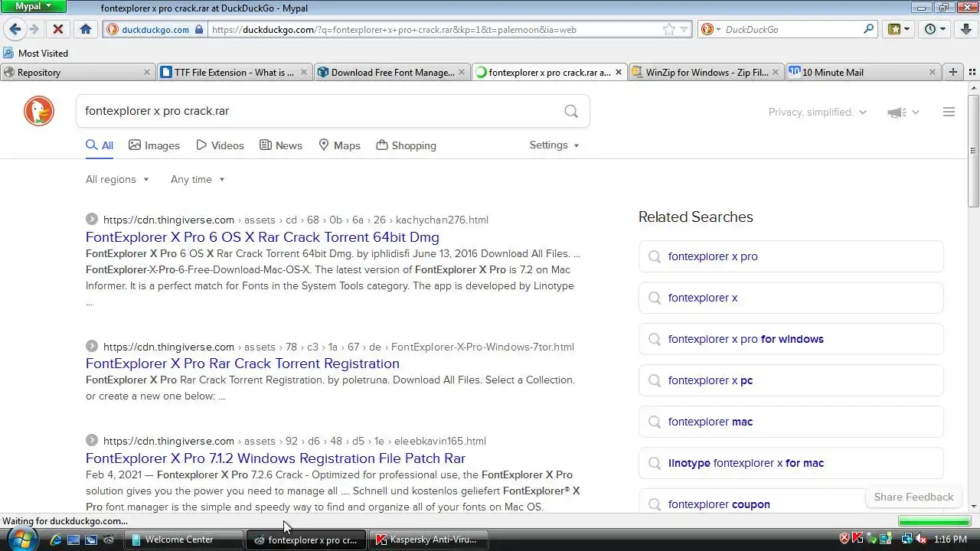Open a new tab with the plus button
The height and width of the screenshot is (551, 980).
953,72
